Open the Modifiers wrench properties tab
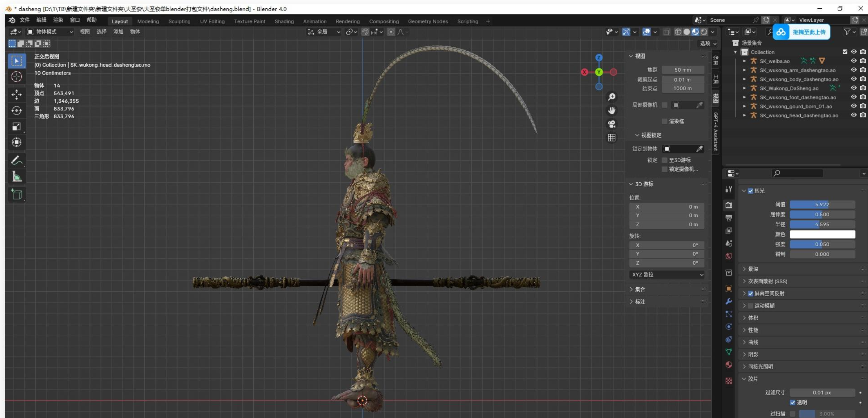The height and width of the screenshot is (418, 868). 729,301
